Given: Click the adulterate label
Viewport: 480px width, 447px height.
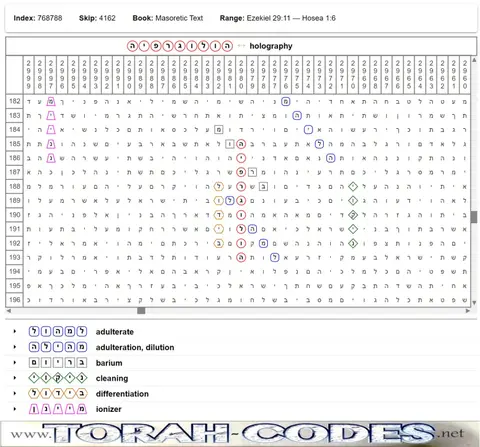Looking at the screenshot, I should click(x=115, y=332).
